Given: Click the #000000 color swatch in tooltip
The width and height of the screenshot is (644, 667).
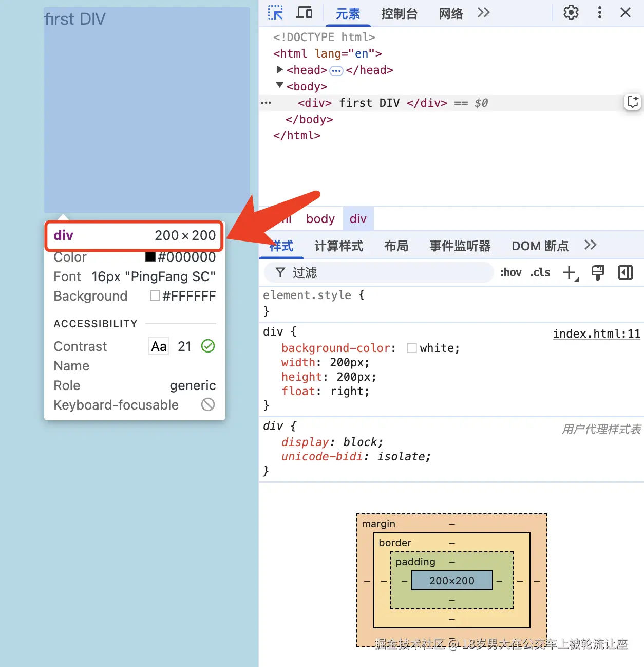Looking at the screenshot, I should (150, 256).
